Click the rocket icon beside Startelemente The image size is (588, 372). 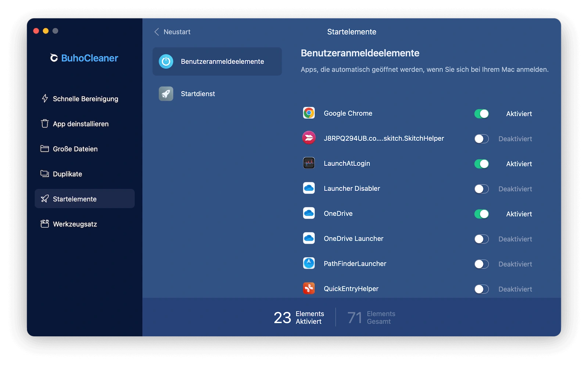coord(45,199)
